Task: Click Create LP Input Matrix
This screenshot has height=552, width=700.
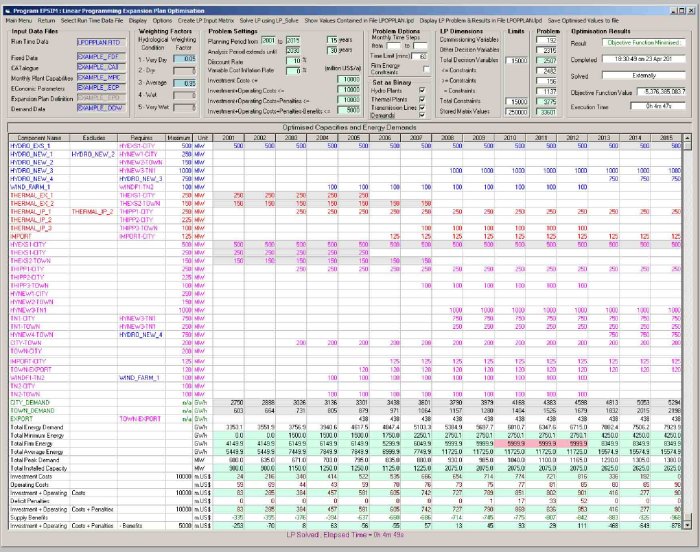Action: (x=207, y=19)
